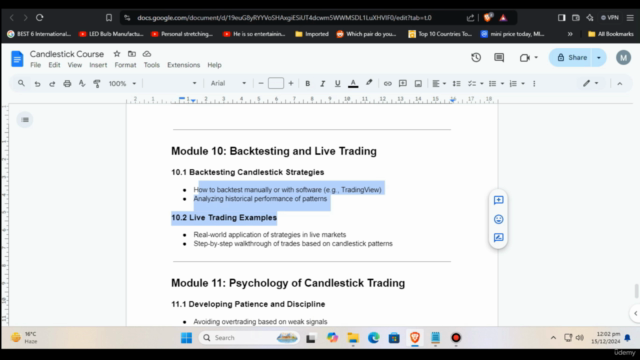Toggle the numbered list
640x360 pixels.
513,84
